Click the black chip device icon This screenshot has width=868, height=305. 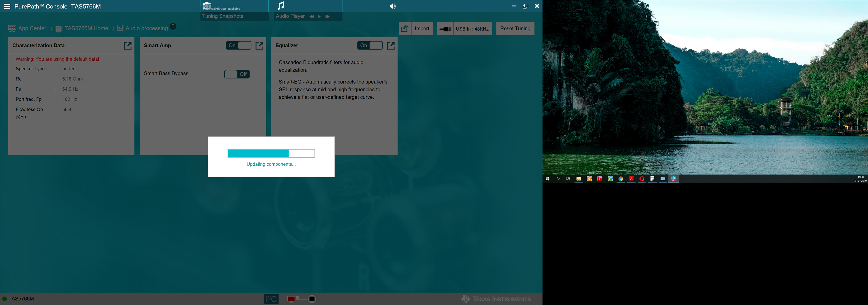pyautogui.click(x=312, y=299)
